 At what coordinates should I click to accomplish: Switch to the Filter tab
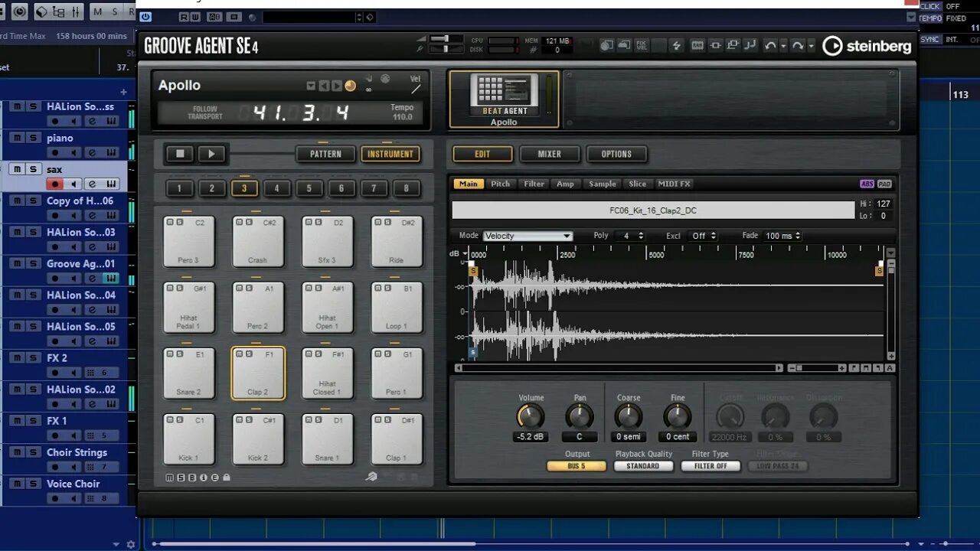(x=534, y=184)
